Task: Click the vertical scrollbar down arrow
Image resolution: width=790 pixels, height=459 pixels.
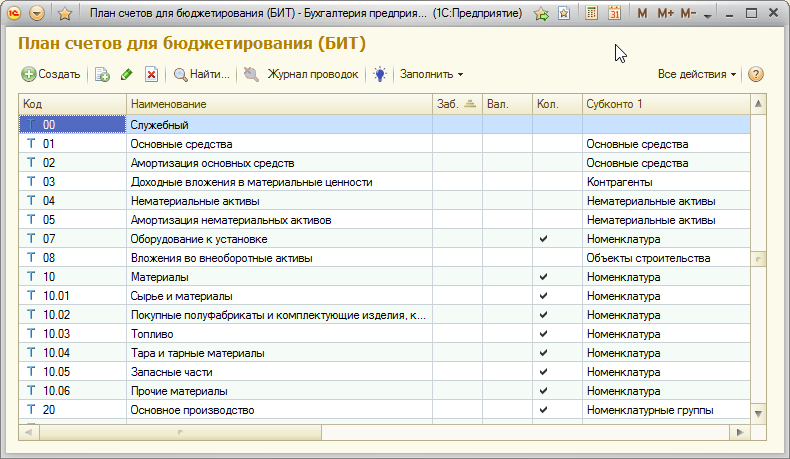Action: (x=758, y=414)
